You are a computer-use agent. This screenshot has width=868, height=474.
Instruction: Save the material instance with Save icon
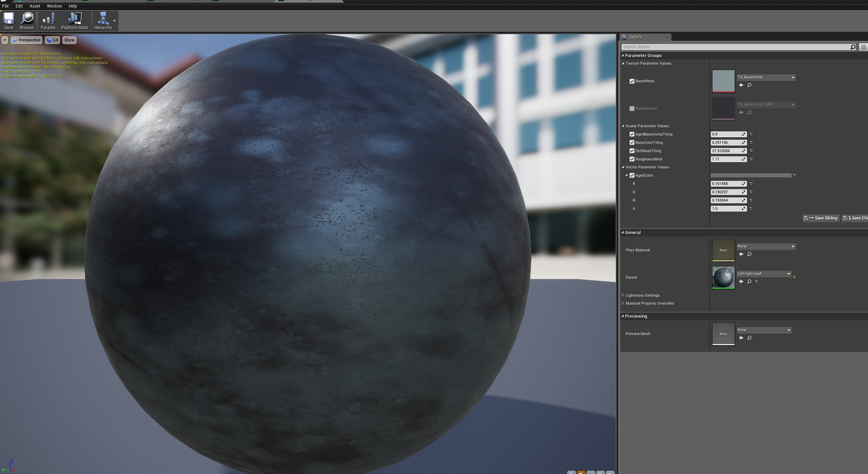9,21
